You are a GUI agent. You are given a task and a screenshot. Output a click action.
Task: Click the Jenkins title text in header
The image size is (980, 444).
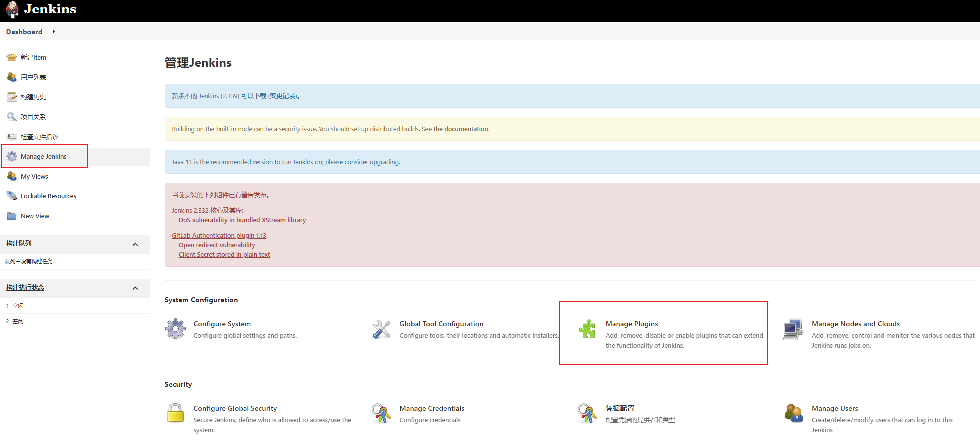point(50,9)
